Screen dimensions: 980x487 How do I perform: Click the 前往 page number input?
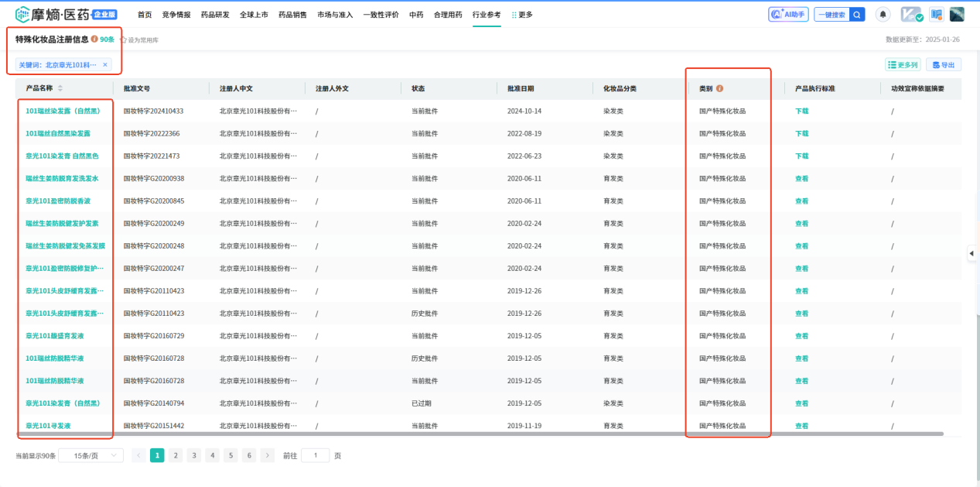pyautogui.click(x=315, y=455)
